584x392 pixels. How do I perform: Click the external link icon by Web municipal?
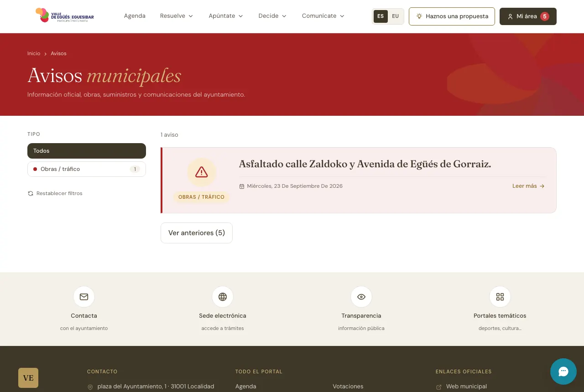(439, 387)
